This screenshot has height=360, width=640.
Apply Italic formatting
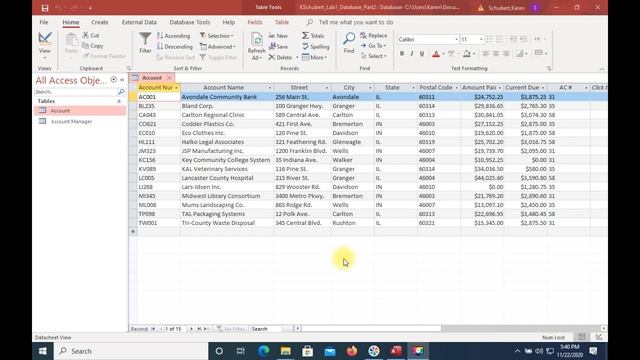[412, 53]
